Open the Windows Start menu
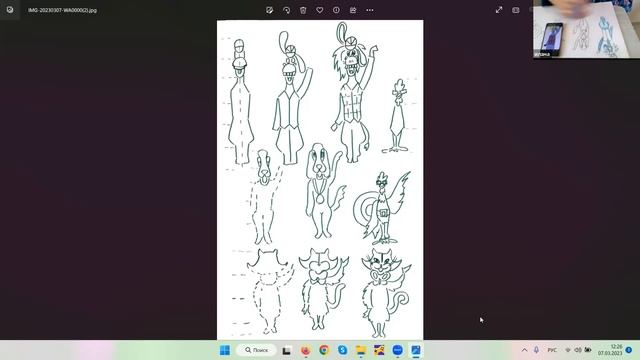This screenshot has height=360, width=640. tap(225, 350)
